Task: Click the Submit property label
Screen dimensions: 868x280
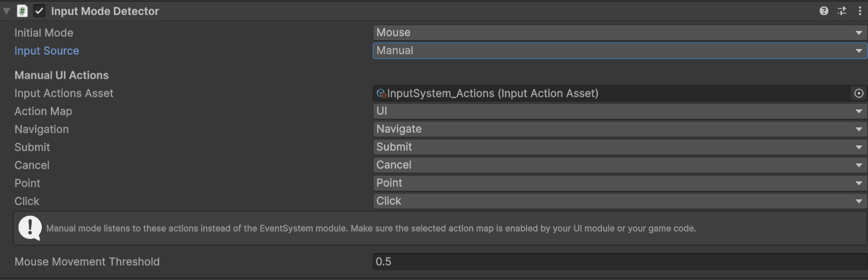Action: 32,147
